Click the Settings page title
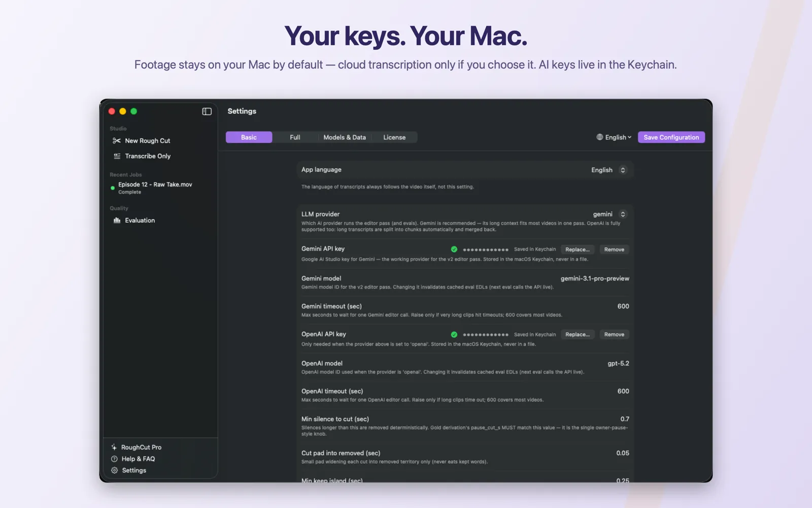This screenshot has width=812, height=508. (x=242, y=111)
